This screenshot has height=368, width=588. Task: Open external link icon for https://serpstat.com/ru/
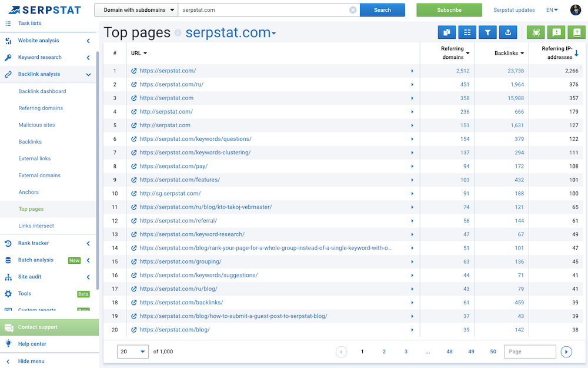point(134,84)
